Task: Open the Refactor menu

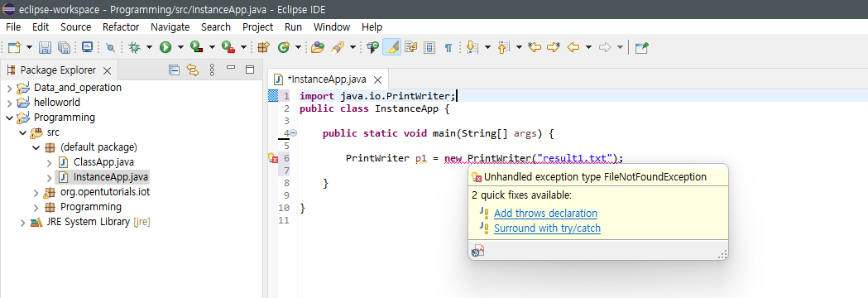Action: coord(121,26)
